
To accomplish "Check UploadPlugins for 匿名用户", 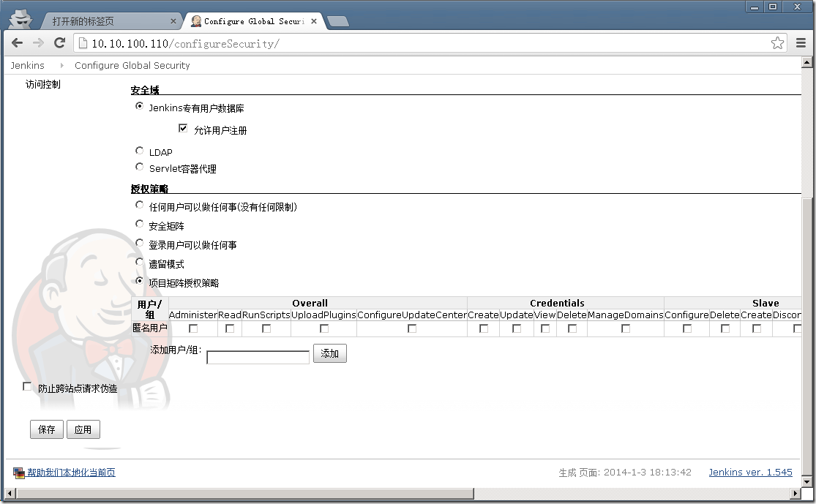I will [323, 328].
